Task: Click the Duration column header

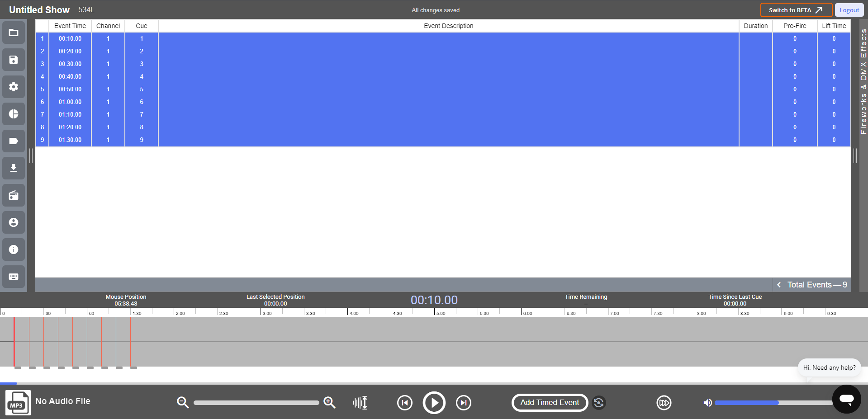Action: point(756,26)
